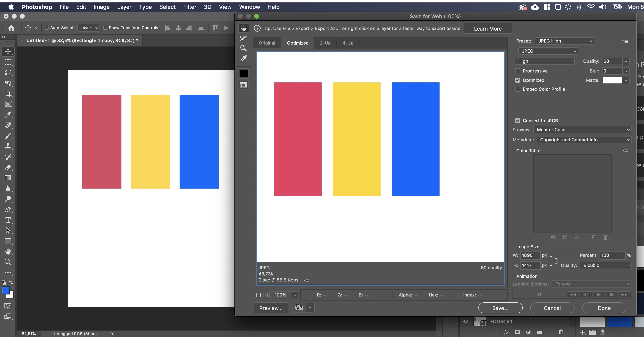Click the Matte color swatch

click(x=612, y=80)
